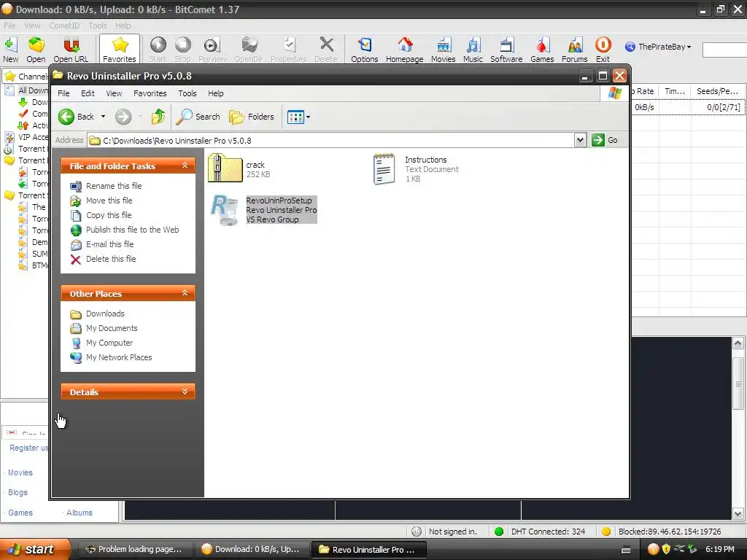Click the Windows start button
The height and width of the screenshot is (560, 747).
pos(34,549)
